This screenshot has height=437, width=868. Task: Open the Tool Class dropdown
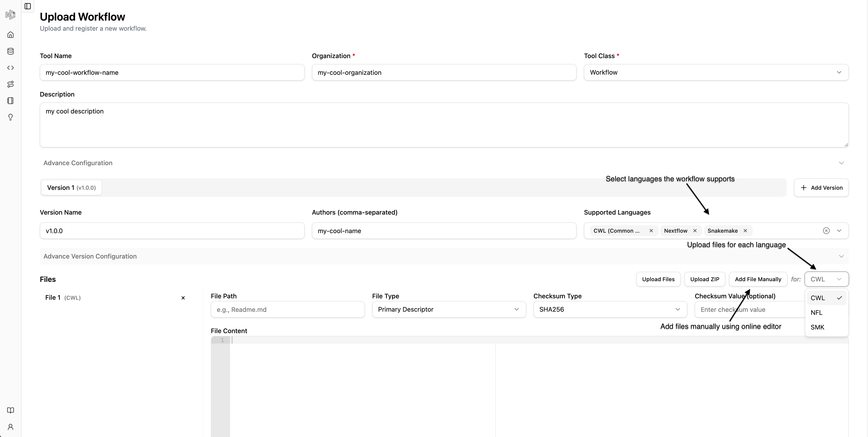(x=716, y=72)
